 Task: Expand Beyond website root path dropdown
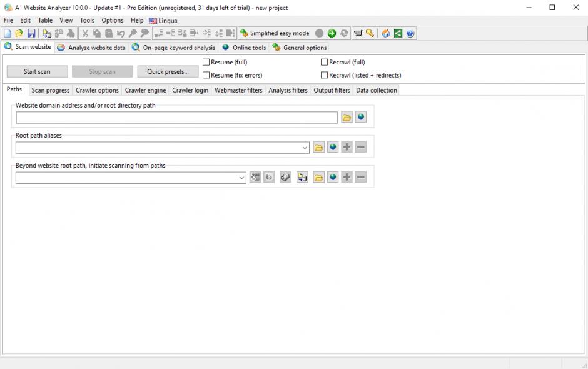coord(241,178)
